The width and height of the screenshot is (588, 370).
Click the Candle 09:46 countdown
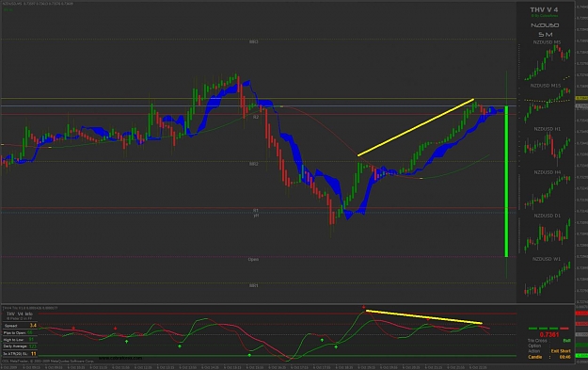(549, 357)
